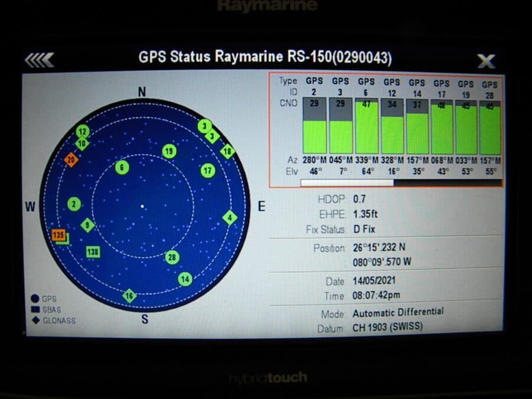Select GLONASS satellite 4 diamond
This screenshot has height=399, width=532.
point(230,217)
